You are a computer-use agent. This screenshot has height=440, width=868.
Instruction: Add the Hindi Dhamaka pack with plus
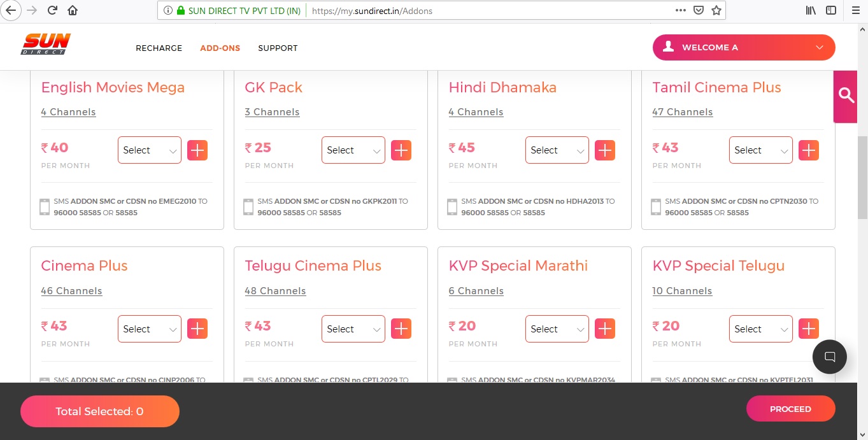[x=605, y=150]
